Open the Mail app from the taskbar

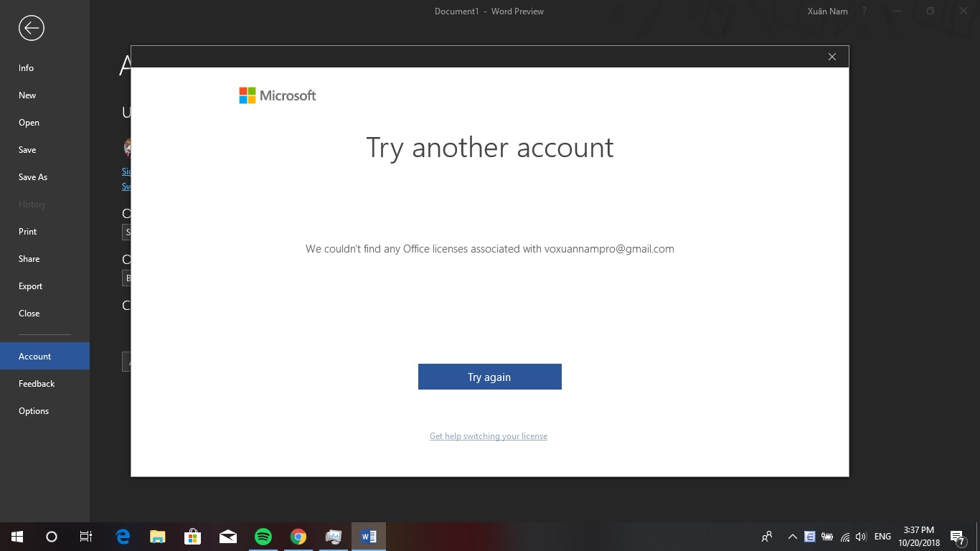[x=228, y=537]
